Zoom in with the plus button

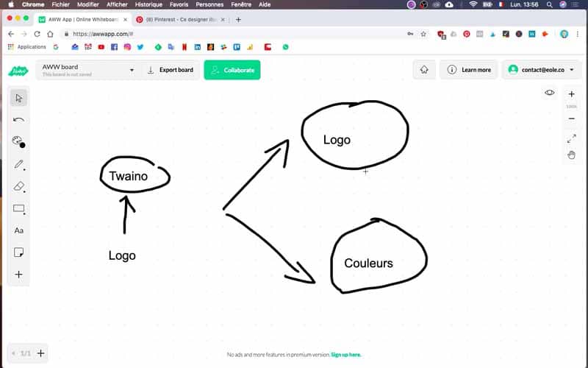pyautogui.click(x=572, y=94)
